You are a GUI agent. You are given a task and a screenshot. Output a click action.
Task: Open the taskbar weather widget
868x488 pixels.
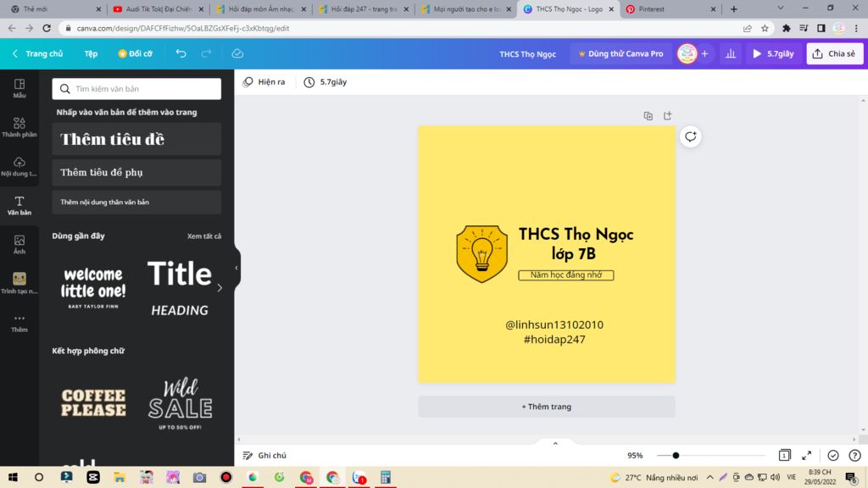pyautogui.click(x=654, y=477)
